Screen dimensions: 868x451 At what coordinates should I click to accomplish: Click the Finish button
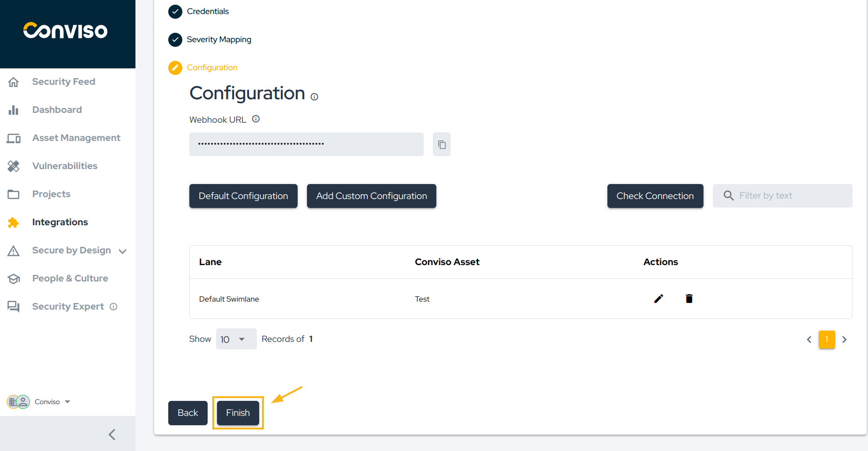pos(238,413)
